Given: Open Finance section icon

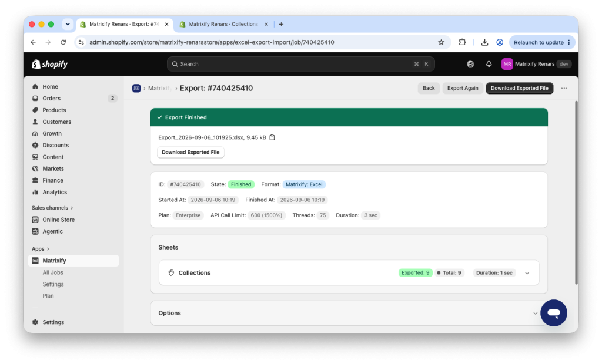Looking at the screenshot, I should [35, 180].
